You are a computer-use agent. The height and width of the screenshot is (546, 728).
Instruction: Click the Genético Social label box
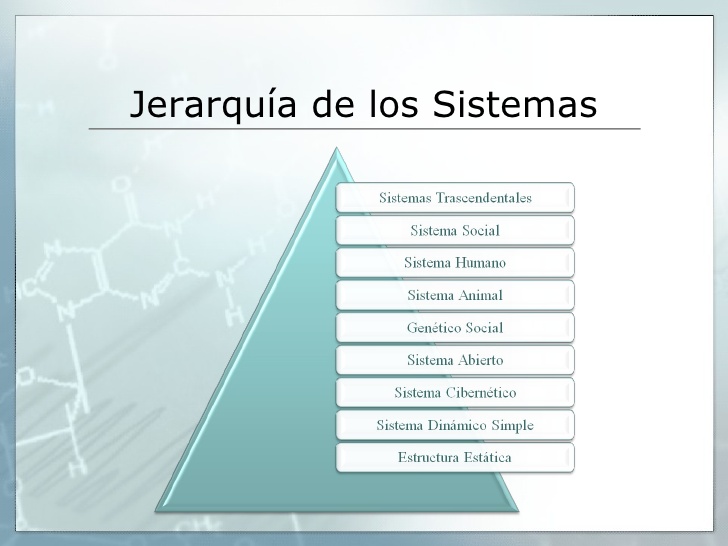click(x=455, y=328)
